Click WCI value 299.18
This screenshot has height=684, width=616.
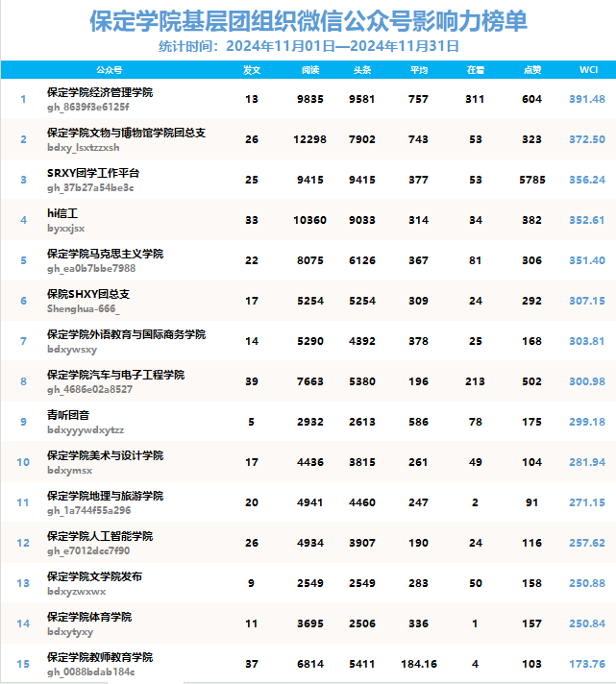(x=587, y=422)
